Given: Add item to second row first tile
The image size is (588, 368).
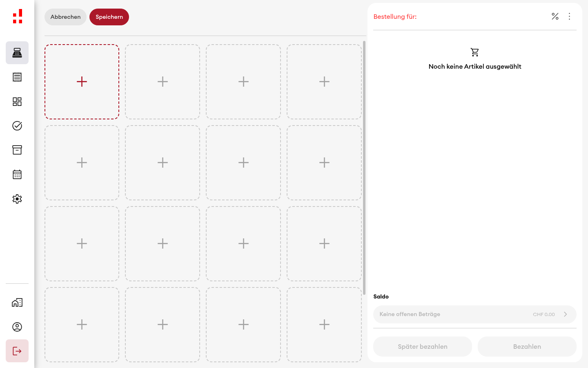Looking at the screenshot, I should click(x=82, y=163).
